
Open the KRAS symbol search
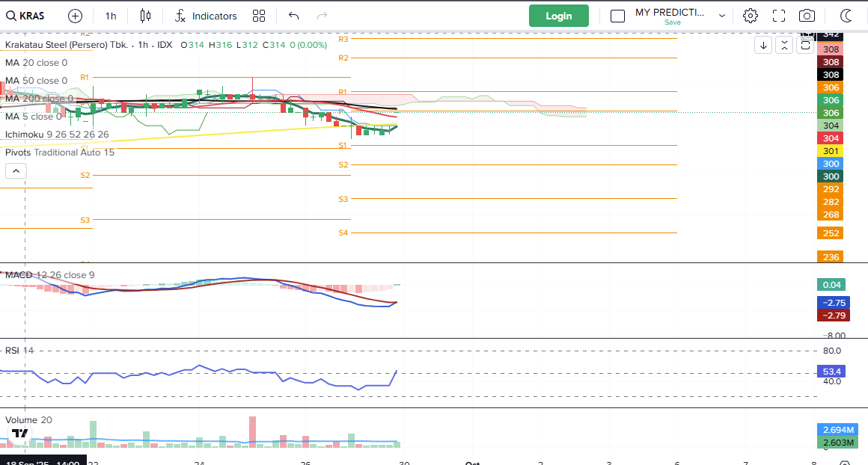pyautogui.click(x=25, y=16)
